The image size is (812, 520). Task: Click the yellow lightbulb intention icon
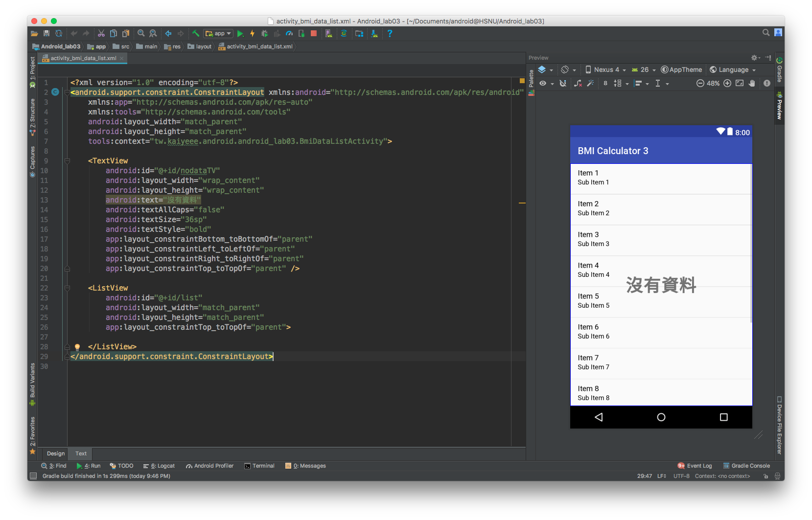(x=77, y=347)
